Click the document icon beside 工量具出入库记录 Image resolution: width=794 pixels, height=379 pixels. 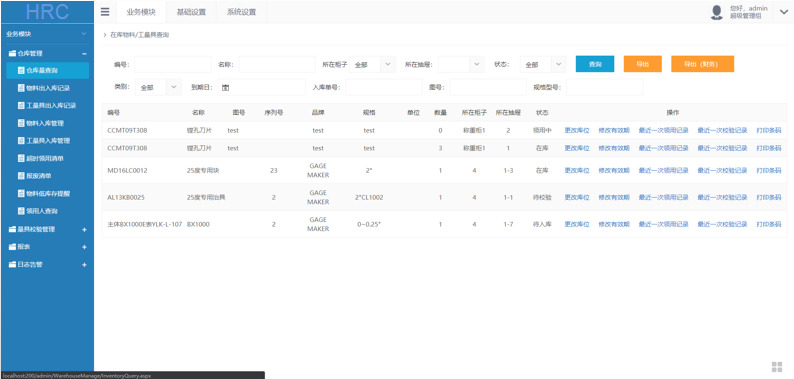pyautogui.click(x=21, y=105)
